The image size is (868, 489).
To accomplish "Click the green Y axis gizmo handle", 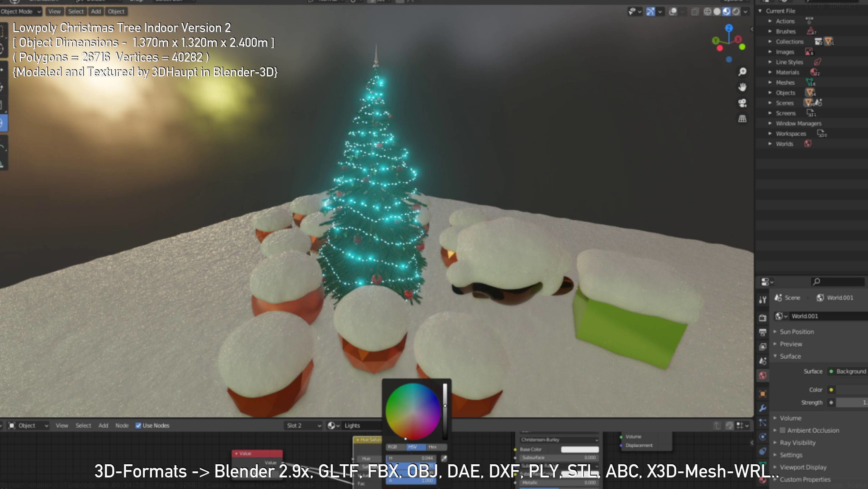I will [x=716, y=41].
